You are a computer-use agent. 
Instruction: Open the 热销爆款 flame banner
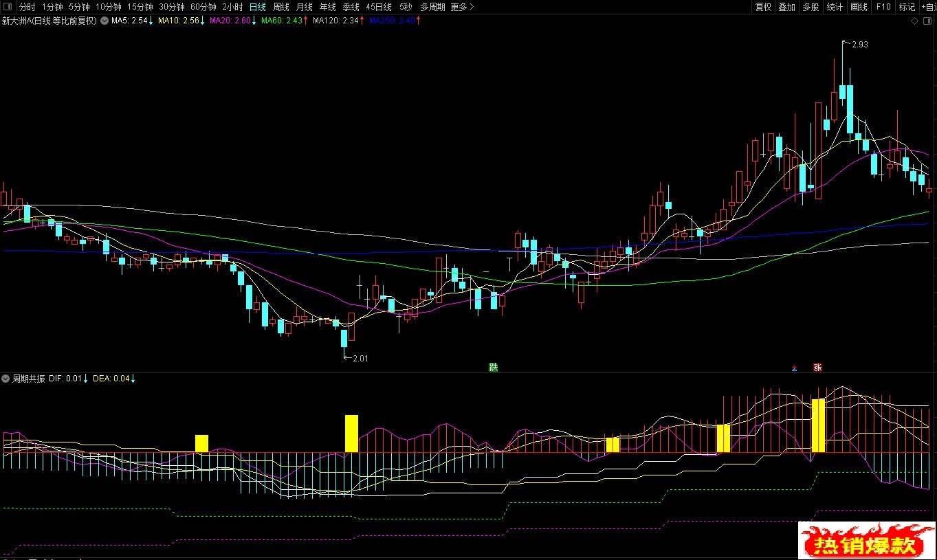(x=866, y=540)
